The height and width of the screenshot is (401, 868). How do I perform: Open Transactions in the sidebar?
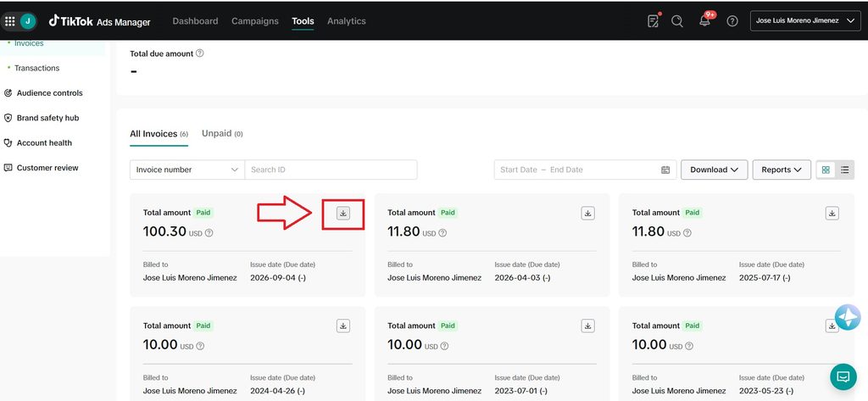point(36,68)
